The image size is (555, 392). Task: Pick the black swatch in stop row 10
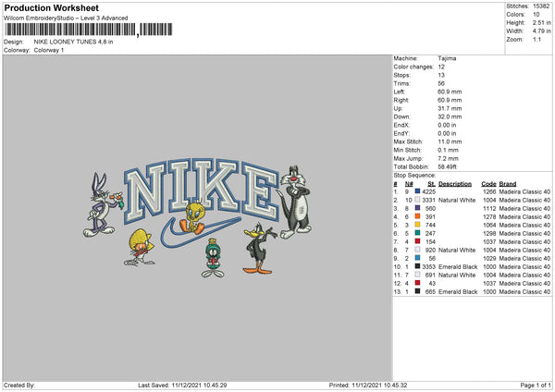coord(418,266)
